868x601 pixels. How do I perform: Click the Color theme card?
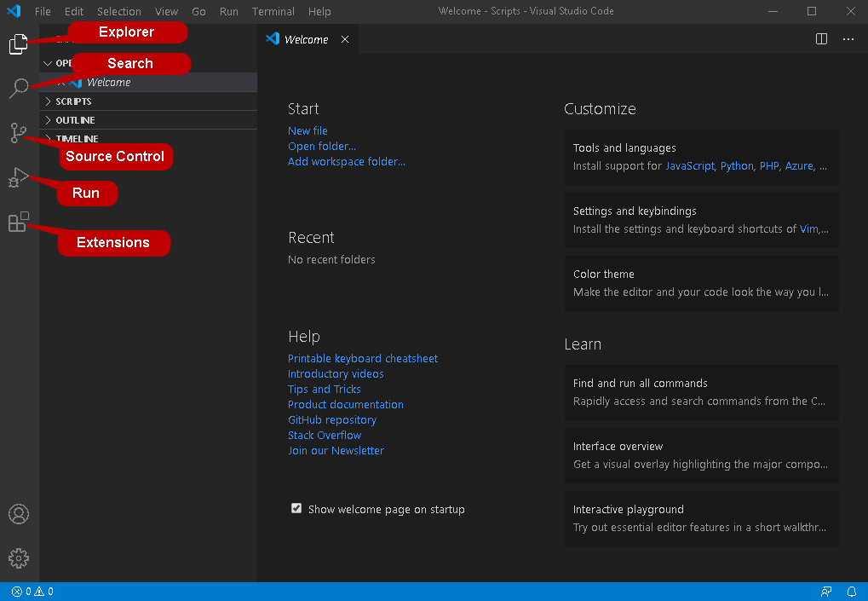click(x=700, y=283)
